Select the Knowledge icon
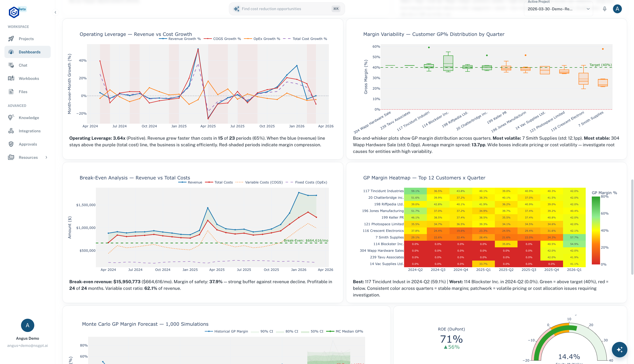The image size is (634, 364). tap(11, 118)
